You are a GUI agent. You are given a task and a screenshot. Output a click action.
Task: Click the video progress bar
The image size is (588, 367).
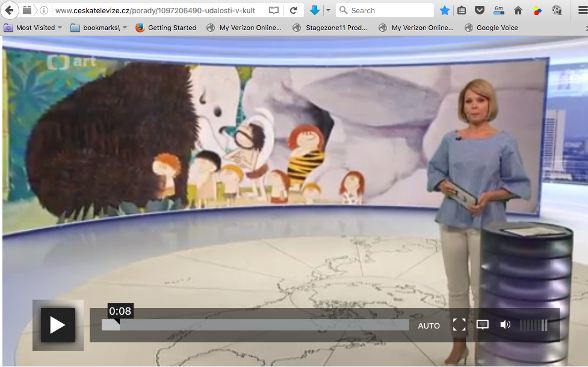[255, 325]
